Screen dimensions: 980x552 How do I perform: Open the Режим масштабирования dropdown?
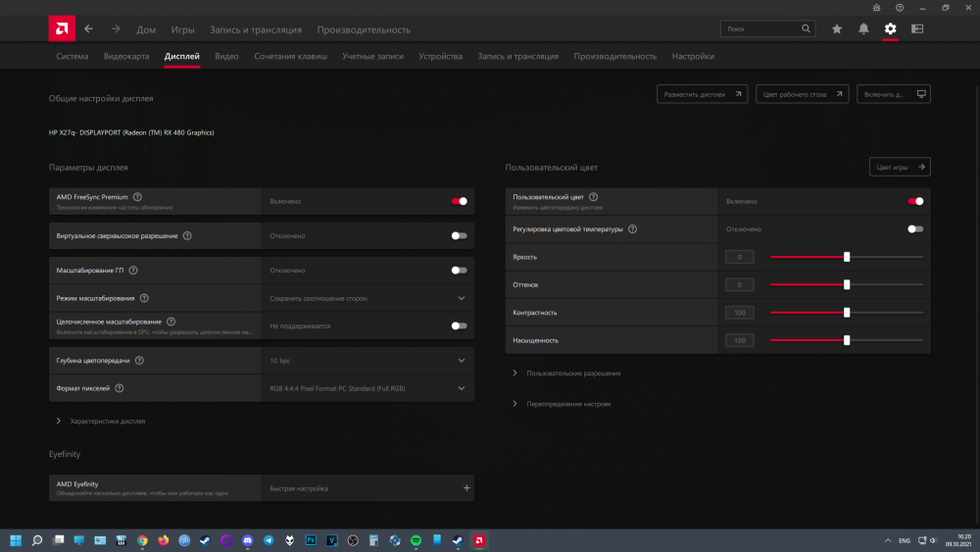462,298
